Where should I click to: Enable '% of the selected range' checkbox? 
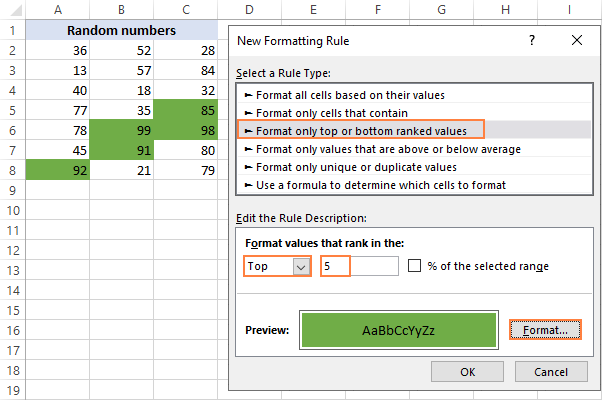coord(415,266)
